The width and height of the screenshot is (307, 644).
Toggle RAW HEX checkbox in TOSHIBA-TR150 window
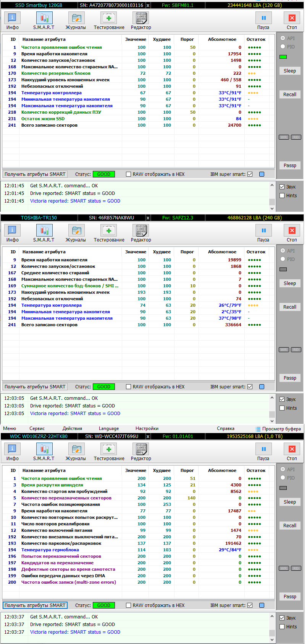129,387
